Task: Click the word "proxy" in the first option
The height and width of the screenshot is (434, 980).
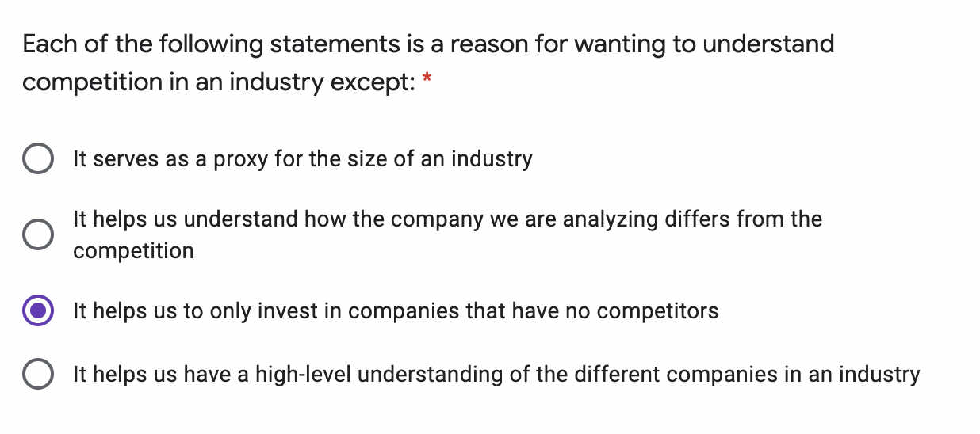Action: (x=240, y=159)
